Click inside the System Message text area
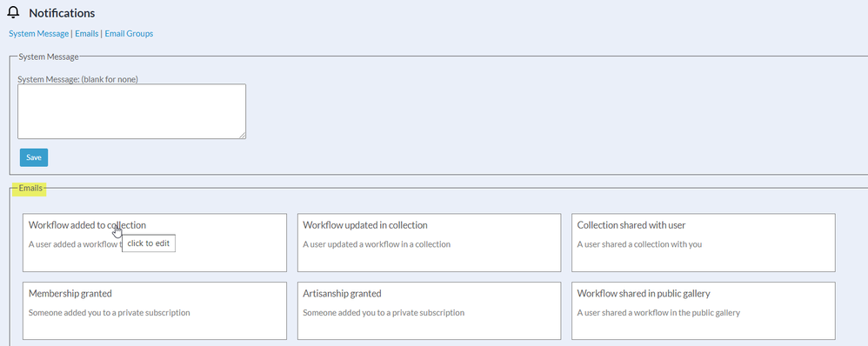The height and width of the screenshot is (346, 868). coord(131,111)
